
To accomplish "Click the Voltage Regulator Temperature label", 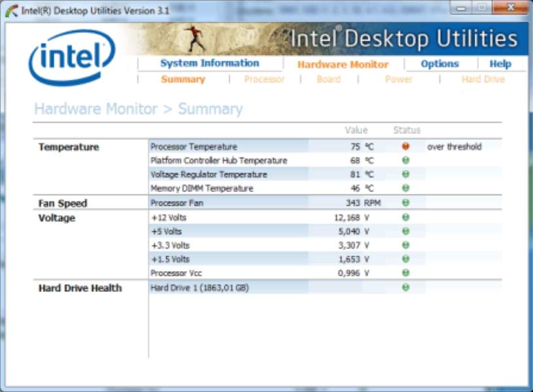I will [x=209, y=174].
